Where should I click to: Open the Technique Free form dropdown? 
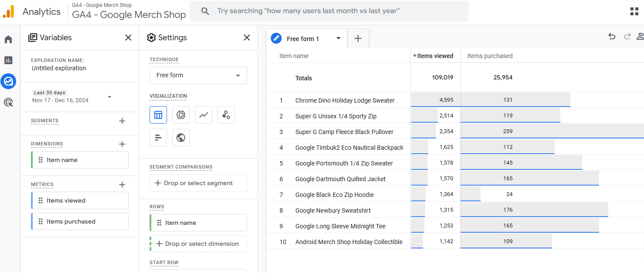(x=198, y=76)
